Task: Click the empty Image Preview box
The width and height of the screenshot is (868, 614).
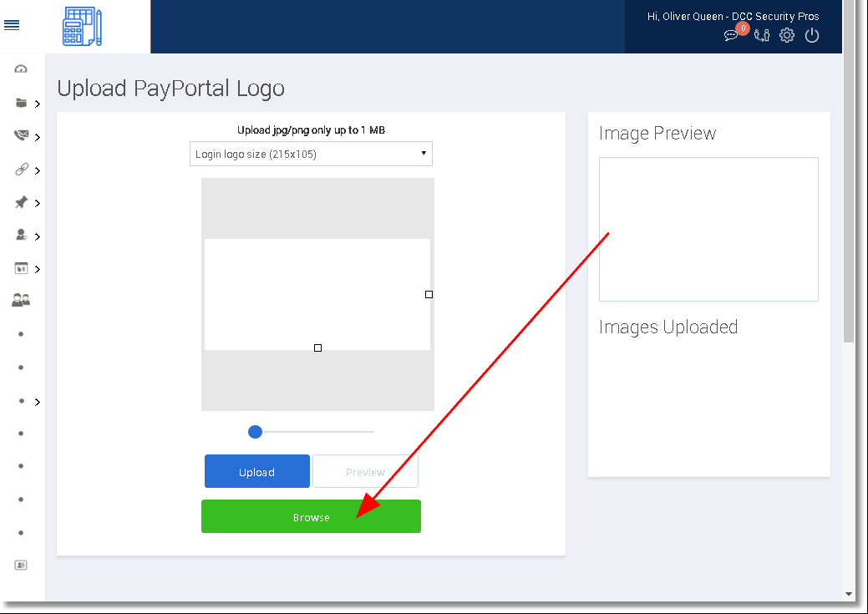Action: tap(708, 229)
